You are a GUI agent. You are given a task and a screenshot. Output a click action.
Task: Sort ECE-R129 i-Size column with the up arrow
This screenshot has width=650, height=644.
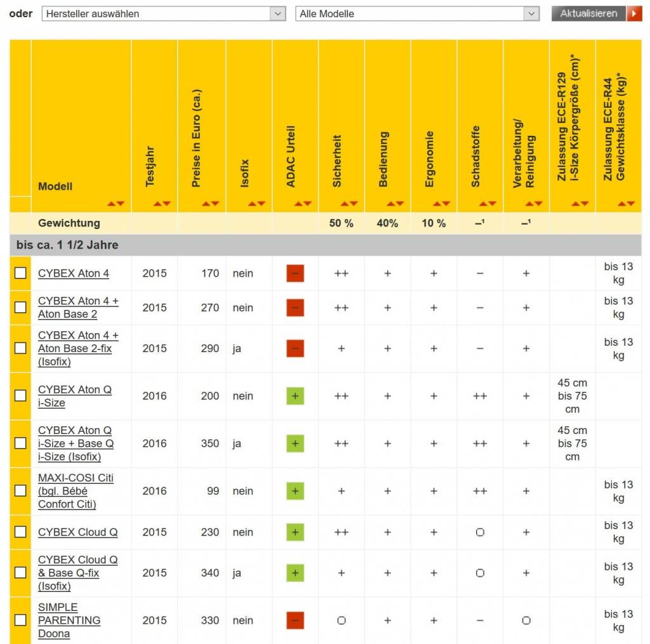click(x=576, y=204)
